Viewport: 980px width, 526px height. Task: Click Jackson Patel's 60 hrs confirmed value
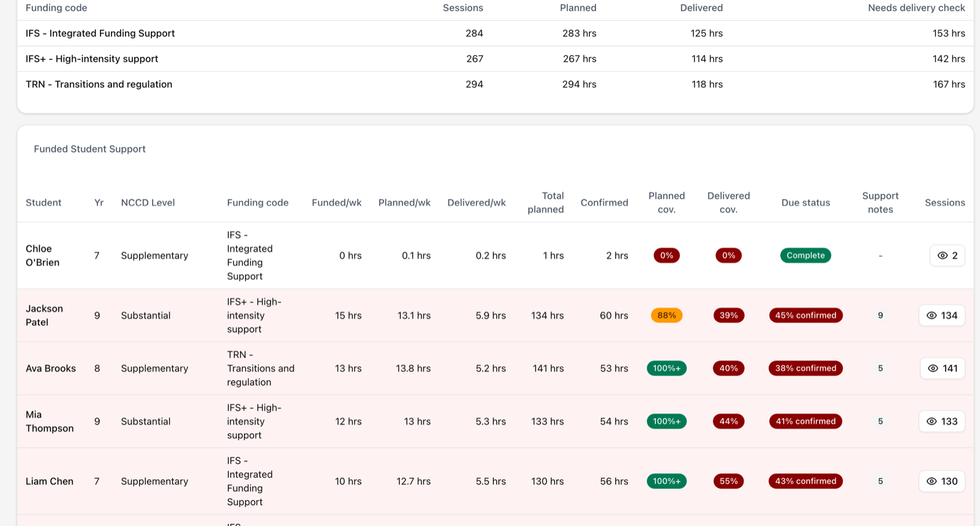click(614, 316)
